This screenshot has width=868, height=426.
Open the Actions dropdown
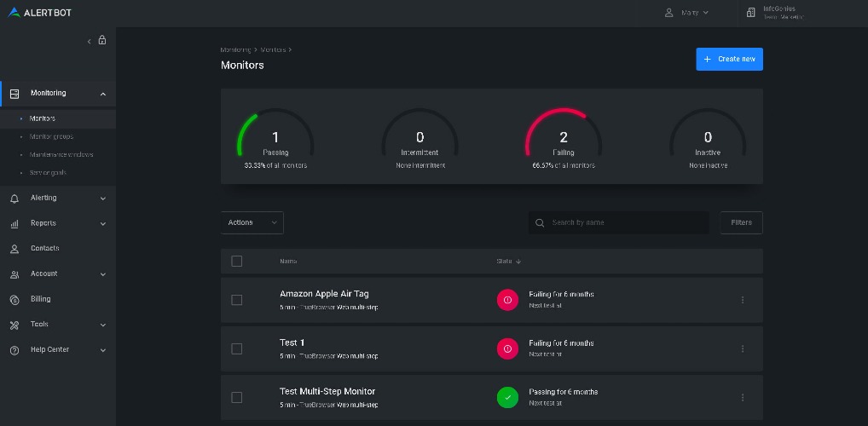252,222
